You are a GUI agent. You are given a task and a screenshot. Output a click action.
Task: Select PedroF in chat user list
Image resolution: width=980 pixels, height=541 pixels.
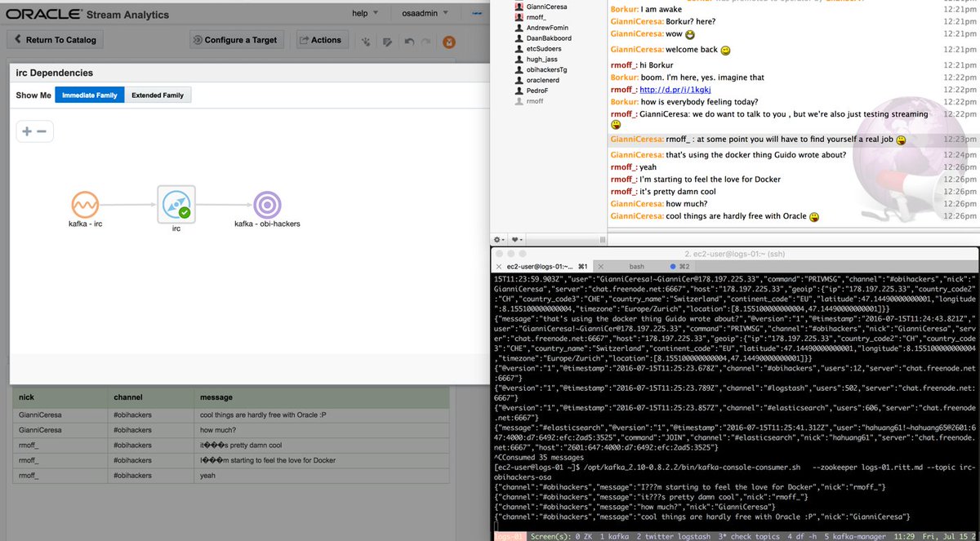pos(532,91)
